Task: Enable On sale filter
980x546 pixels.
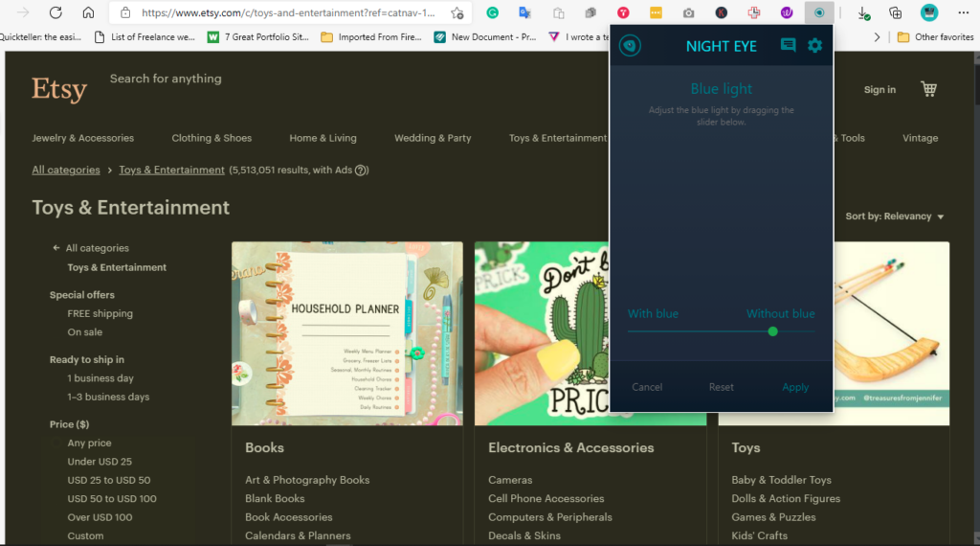Action: pyautogui.click(x=85, y=332)
